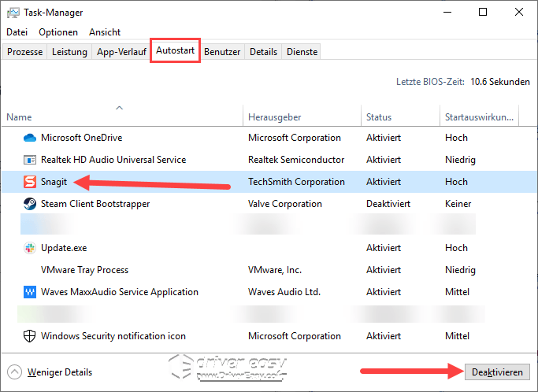Click the Realtek HD Audio icon

[x=29, y=160]
